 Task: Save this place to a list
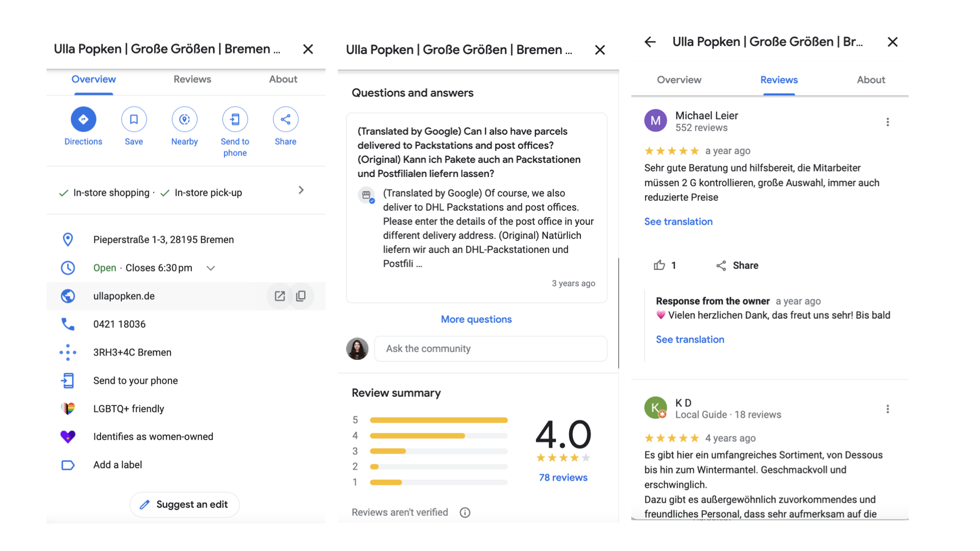[x=134, y=119]
